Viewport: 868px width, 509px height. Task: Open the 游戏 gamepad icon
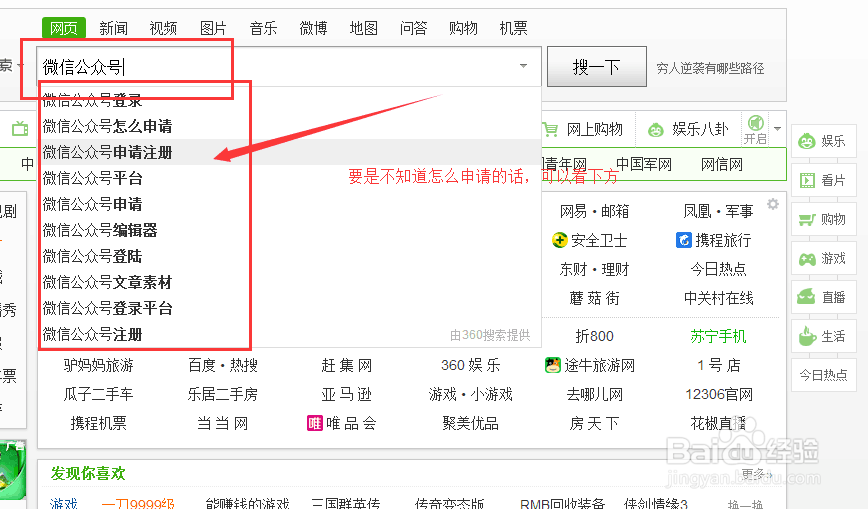tap(807, 259)
